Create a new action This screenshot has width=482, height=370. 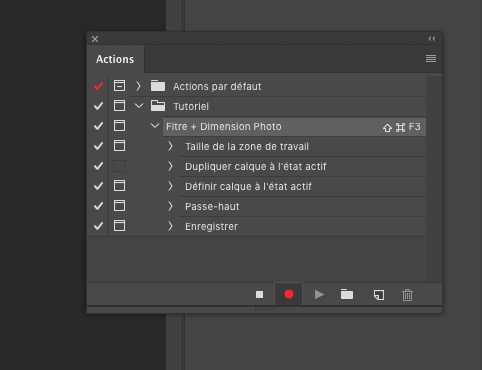point(379,295)
